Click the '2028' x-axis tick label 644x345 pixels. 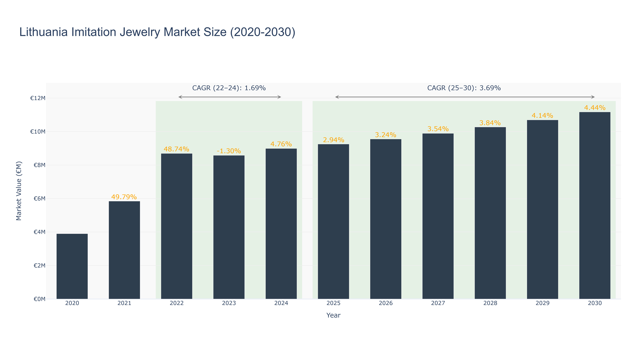coord(490,303)
